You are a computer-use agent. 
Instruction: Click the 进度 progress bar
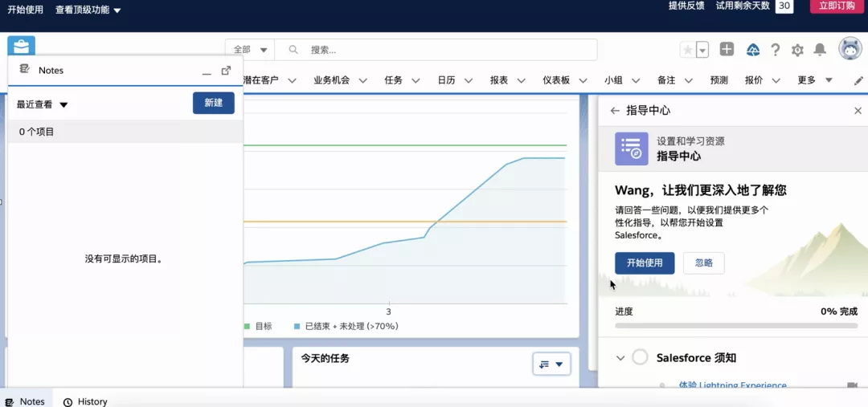pos(736,326)
